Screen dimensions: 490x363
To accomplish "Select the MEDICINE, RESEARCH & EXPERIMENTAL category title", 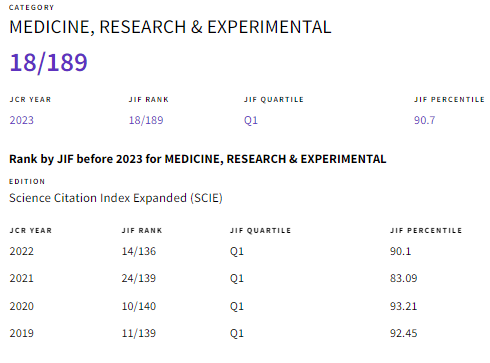I will coord(170,27).
